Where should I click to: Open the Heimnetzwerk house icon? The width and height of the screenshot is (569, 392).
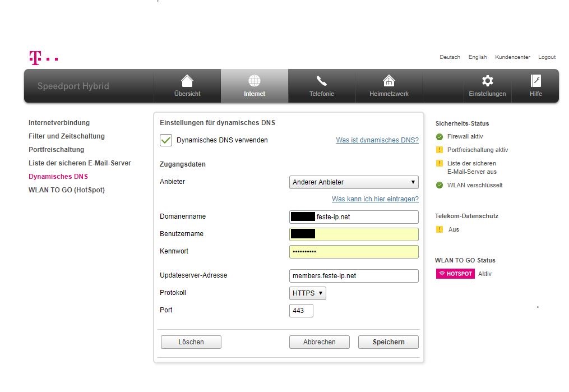(389, 81)
